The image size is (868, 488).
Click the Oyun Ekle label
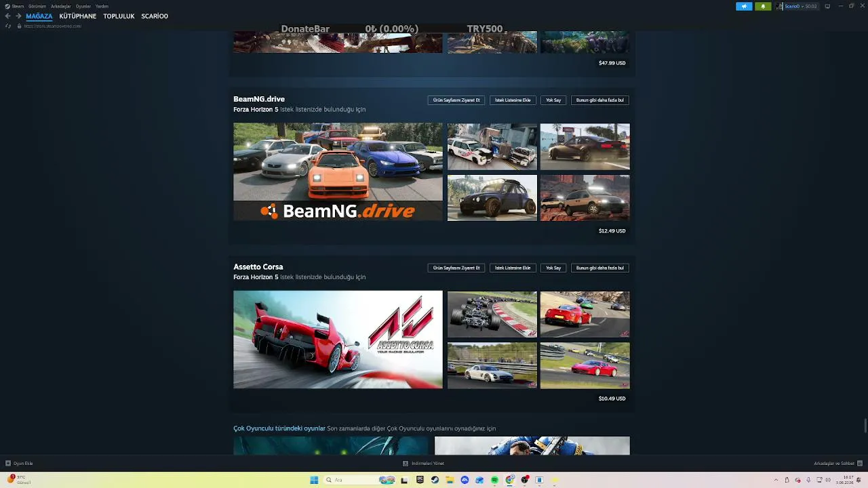click(23, 464)
